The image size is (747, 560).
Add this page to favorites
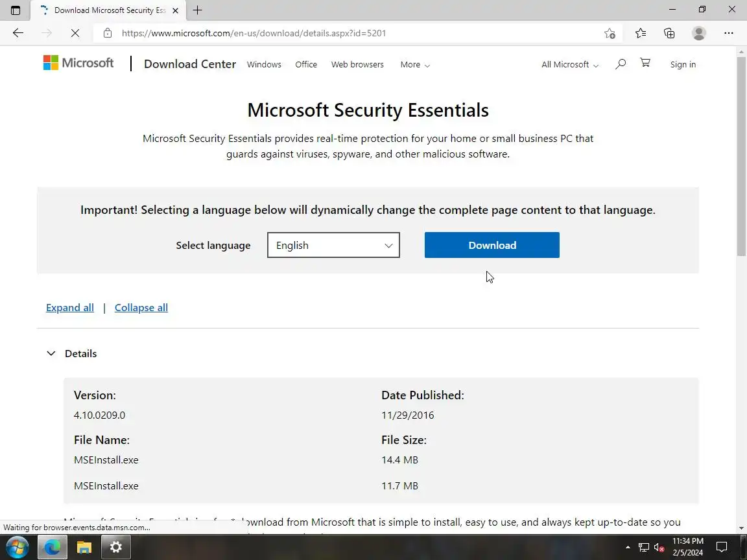click(610, 33)
